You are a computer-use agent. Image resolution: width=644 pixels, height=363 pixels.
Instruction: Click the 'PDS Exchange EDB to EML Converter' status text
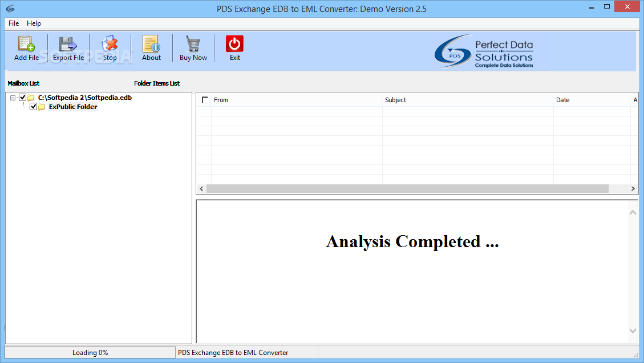(x=233, y=353)
